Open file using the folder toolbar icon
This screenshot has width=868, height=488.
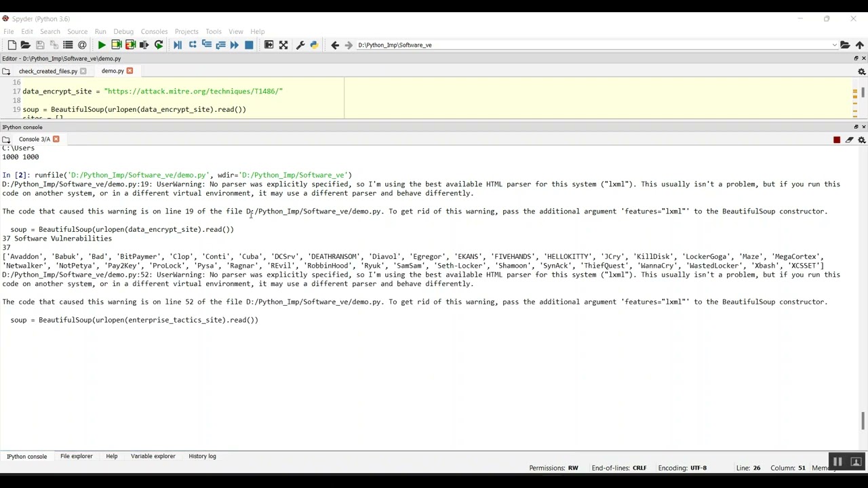(x=25, y=45)
